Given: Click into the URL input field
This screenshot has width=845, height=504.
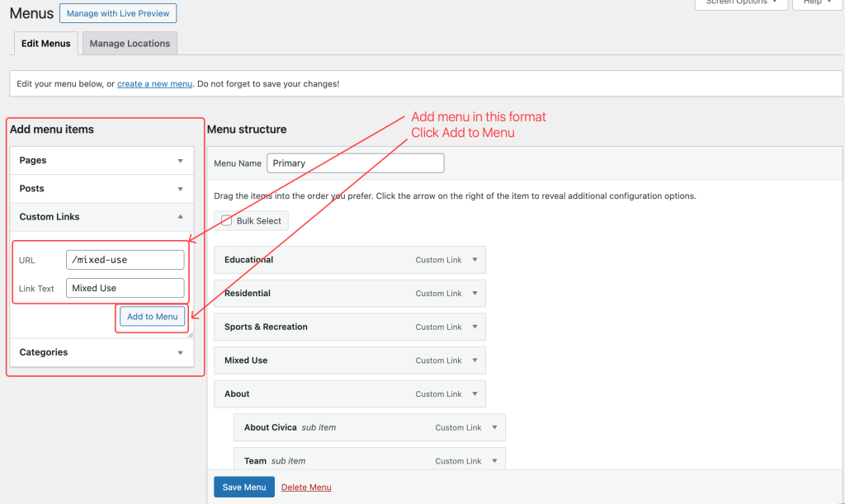Looking at the screenshot, I should 125,260.
